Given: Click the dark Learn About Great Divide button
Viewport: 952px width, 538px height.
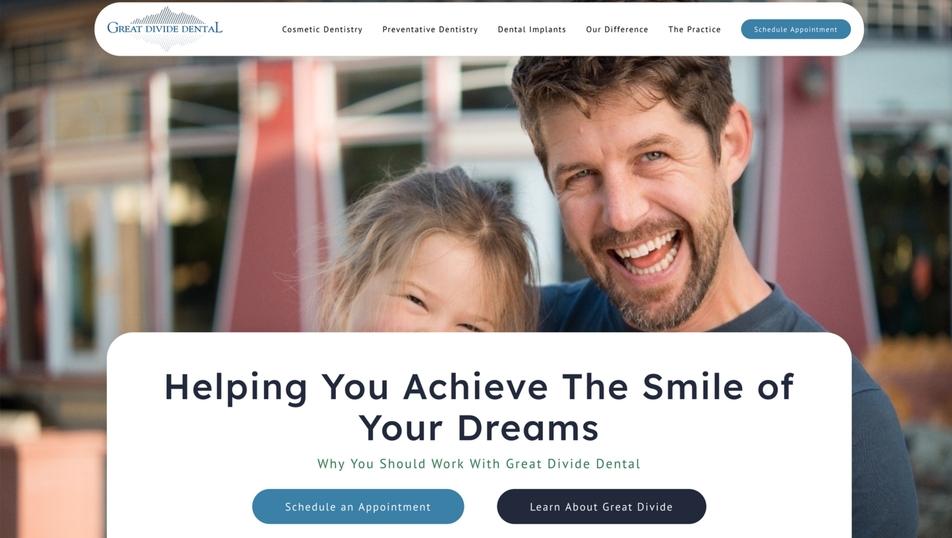Looking at the screenshot, I should pos(601,506).
